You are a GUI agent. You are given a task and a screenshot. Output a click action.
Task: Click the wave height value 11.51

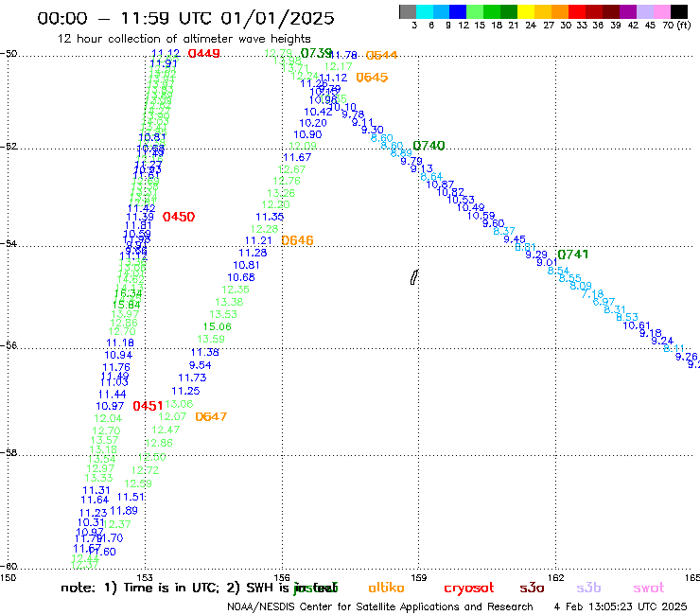pyautogui.click(x=131, y=497)
